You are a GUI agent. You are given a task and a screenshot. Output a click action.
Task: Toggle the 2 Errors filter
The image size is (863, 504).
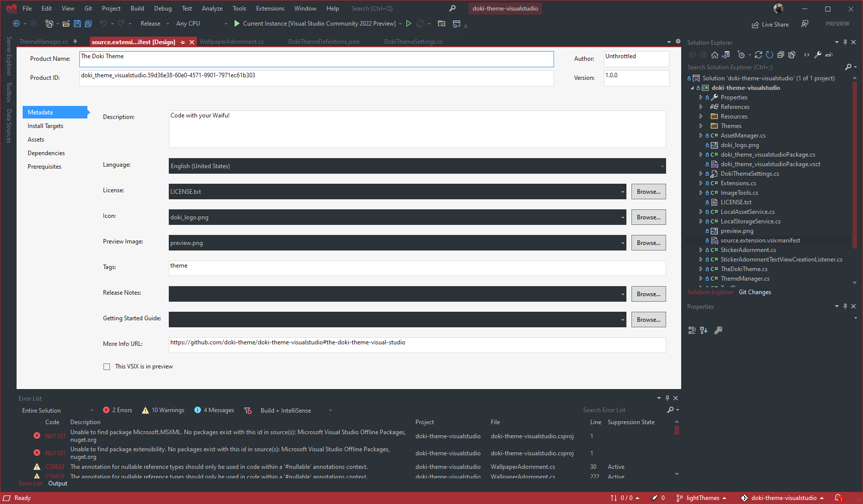tap(118, 411)
